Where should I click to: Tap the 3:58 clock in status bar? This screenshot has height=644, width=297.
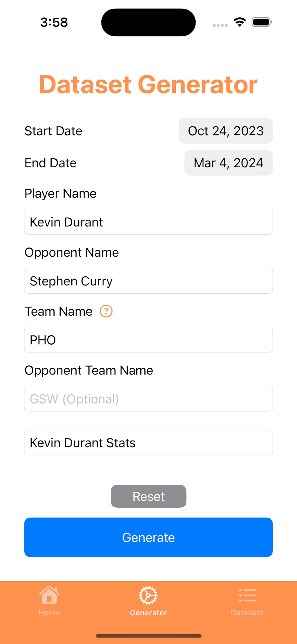pyautogui.click(x=54, y=22)
